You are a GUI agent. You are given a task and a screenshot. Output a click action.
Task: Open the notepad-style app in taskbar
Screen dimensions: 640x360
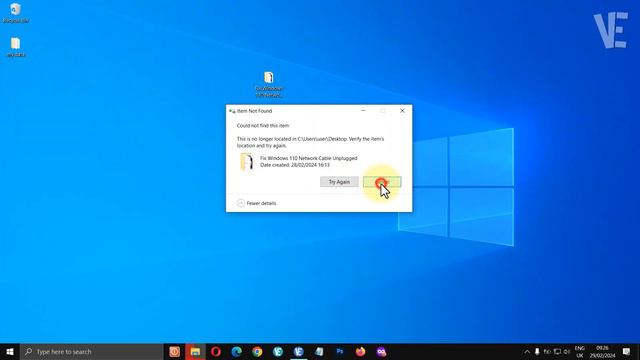(319, 352)
